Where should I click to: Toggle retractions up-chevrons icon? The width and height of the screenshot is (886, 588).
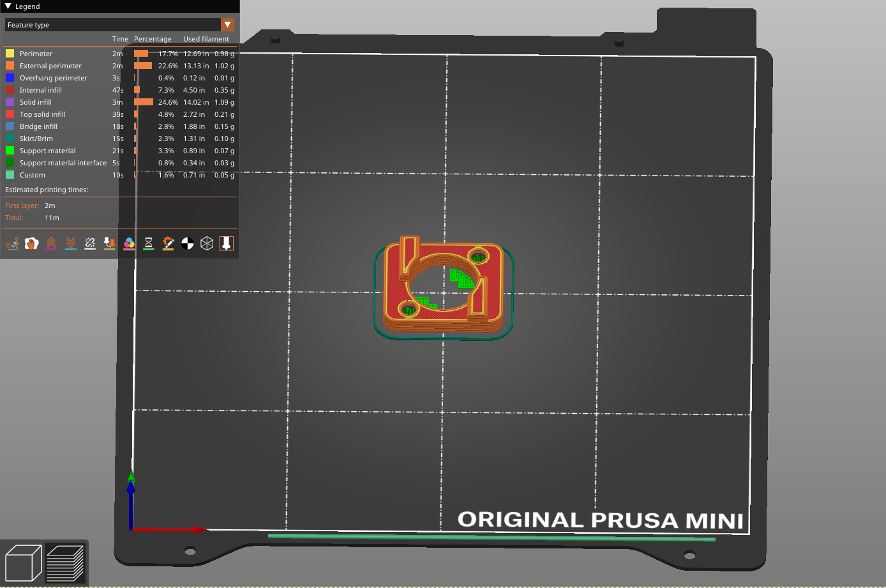coord(51,243)
